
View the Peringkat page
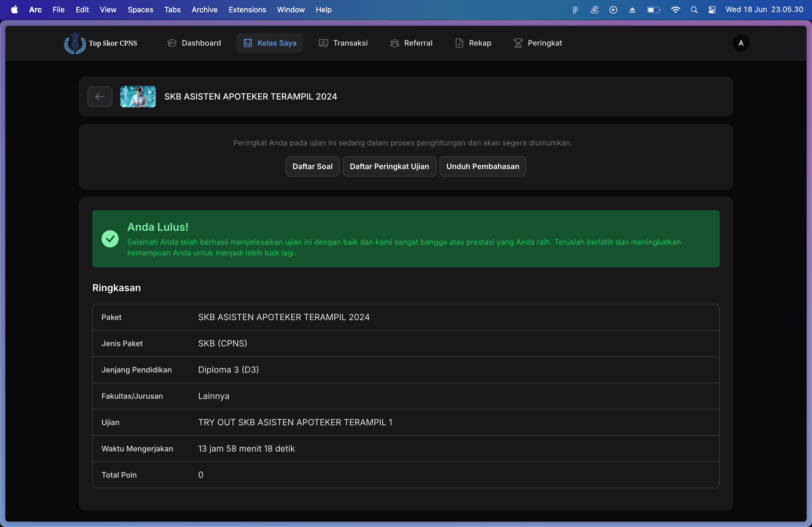pos(537,43)
